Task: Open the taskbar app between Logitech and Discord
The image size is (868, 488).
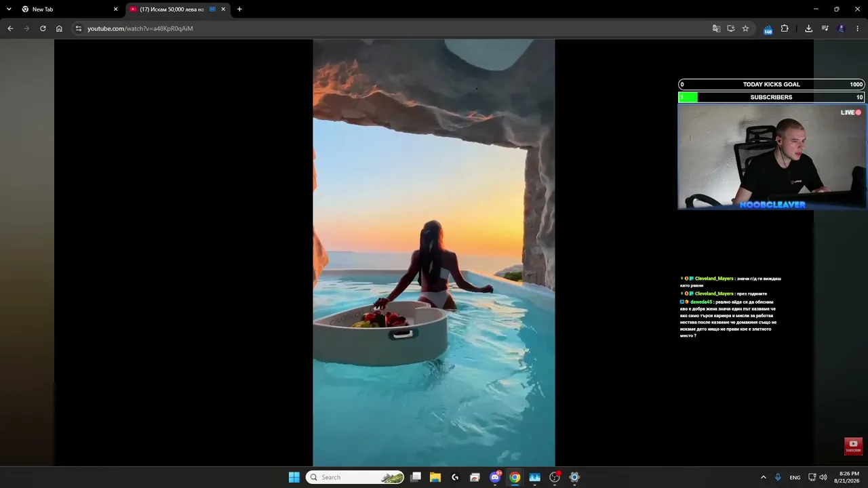Action: (475, 477)
